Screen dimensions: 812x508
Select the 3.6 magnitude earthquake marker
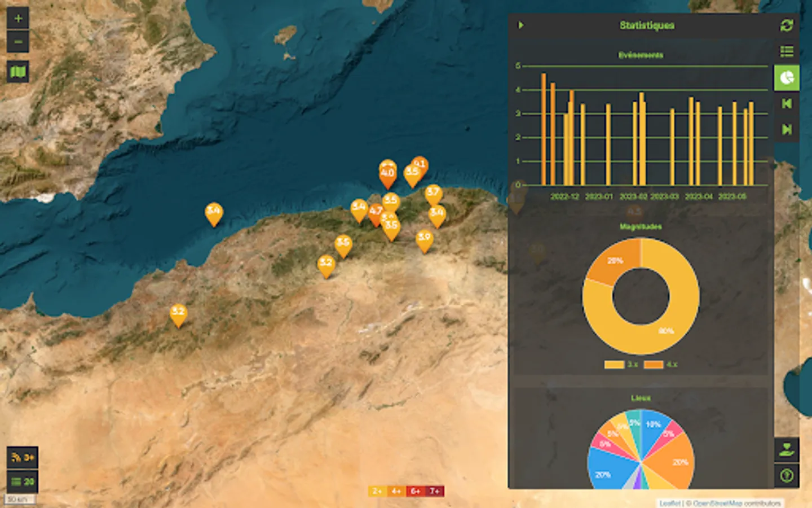(x=343, y=246)
